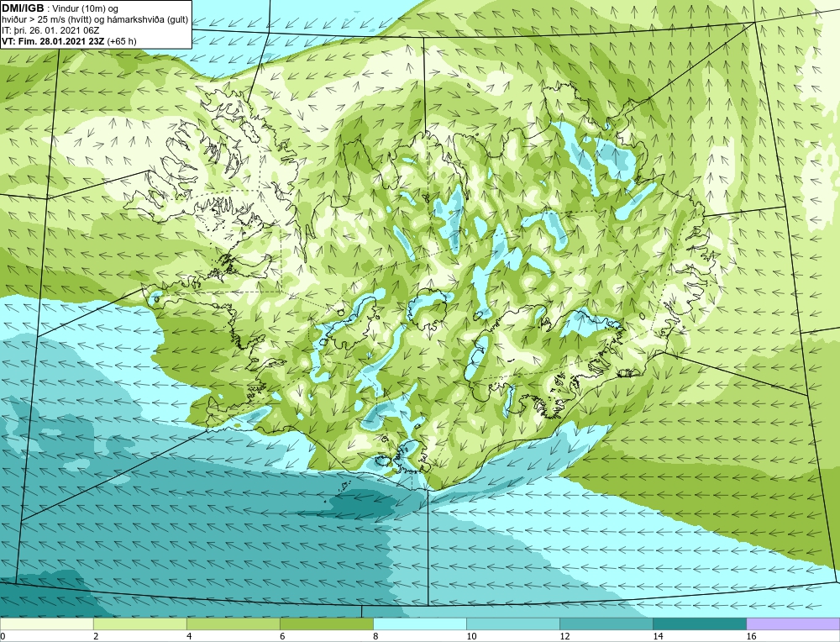840x642 pixels.
Task: Click the valid time 'VT: Fim. 28.01.2021 23Z' text
Action: (x=54, y=40)
